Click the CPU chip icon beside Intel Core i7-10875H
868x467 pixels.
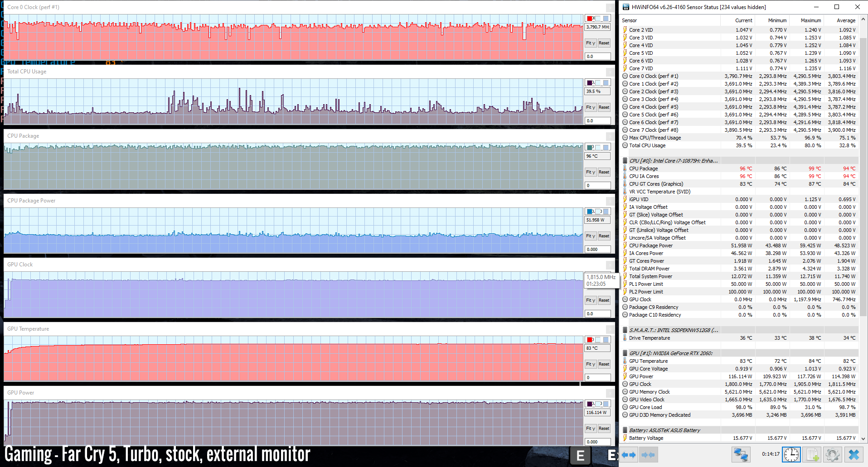[625, 161]
